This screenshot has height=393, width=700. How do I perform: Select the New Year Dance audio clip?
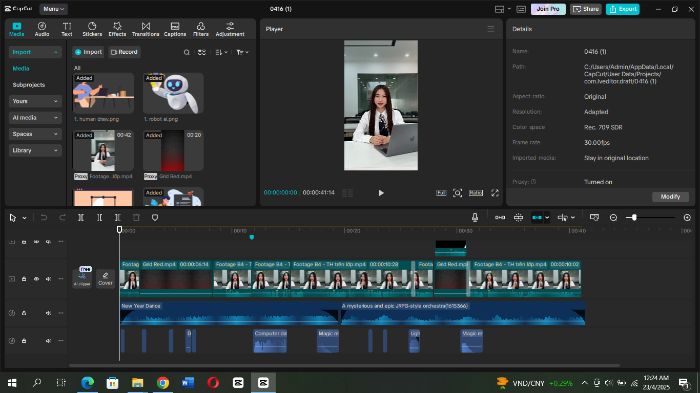coord(229,314)
